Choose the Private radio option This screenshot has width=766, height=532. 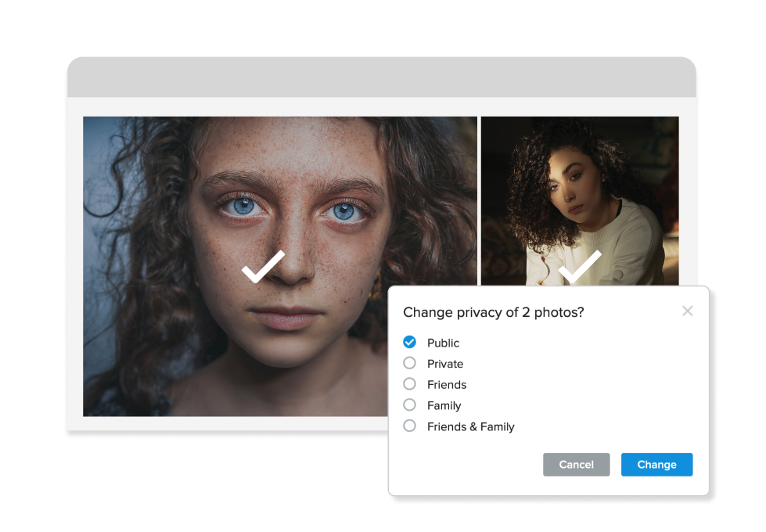click(409, 364)
